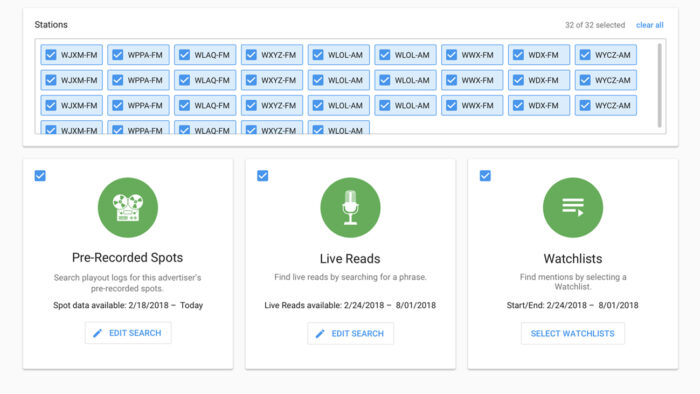Click the reel-to-reel tape recorder icon
The image size is (700, 394).
pos(128,207)
